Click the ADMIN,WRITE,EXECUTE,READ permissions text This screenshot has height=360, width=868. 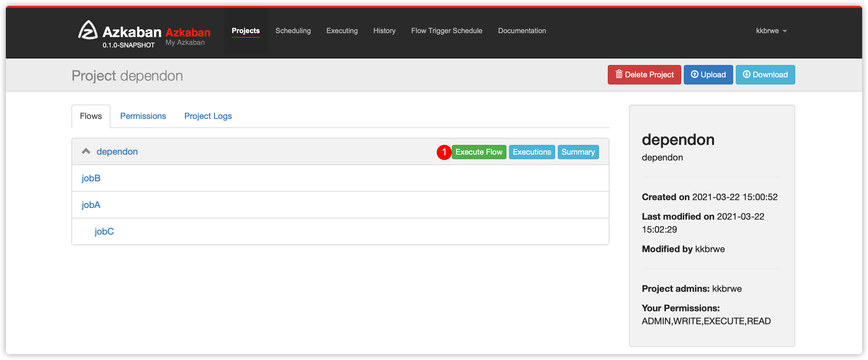(706, 321)
